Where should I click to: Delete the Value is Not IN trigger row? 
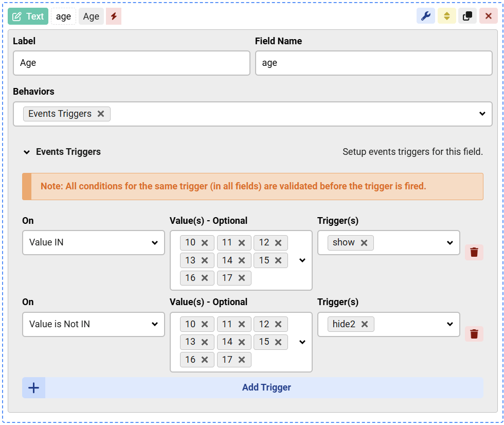coord(474,333)
